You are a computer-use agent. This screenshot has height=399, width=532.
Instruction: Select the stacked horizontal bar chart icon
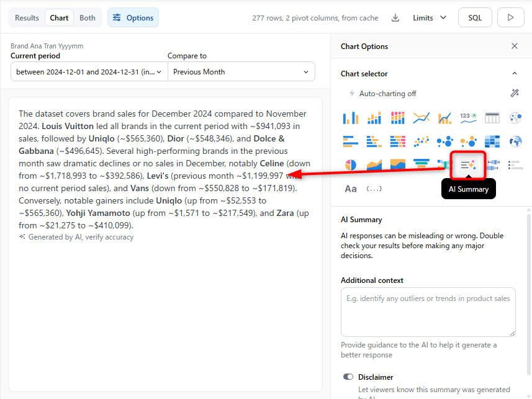(374, 141)
